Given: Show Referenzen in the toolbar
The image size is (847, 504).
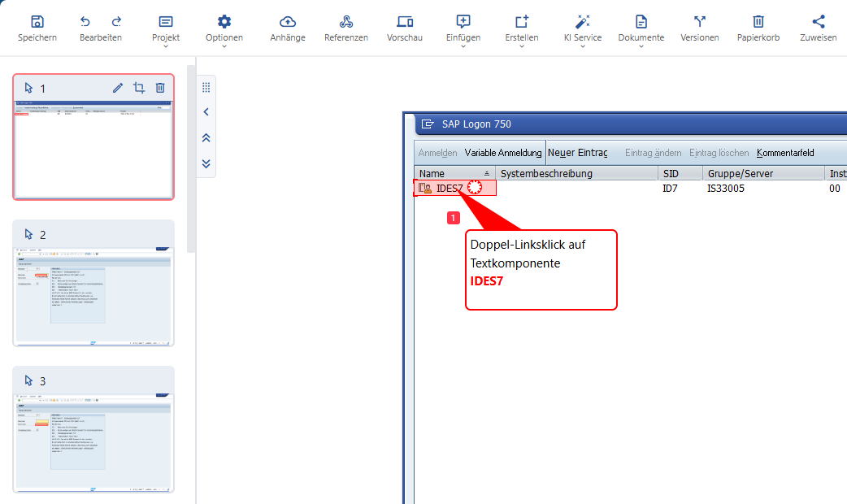Looking at the screenshot, I should [346, 28].
